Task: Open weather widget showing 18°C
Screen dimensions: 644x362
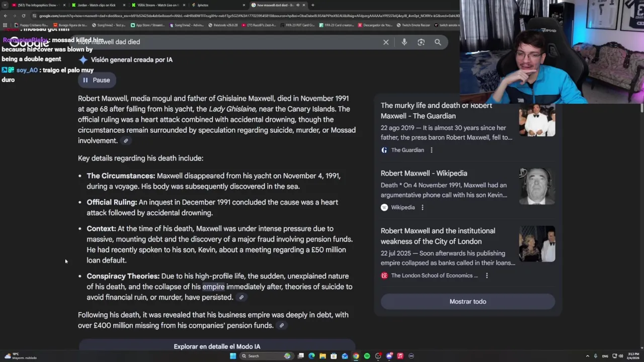Action: pos(20,356)
